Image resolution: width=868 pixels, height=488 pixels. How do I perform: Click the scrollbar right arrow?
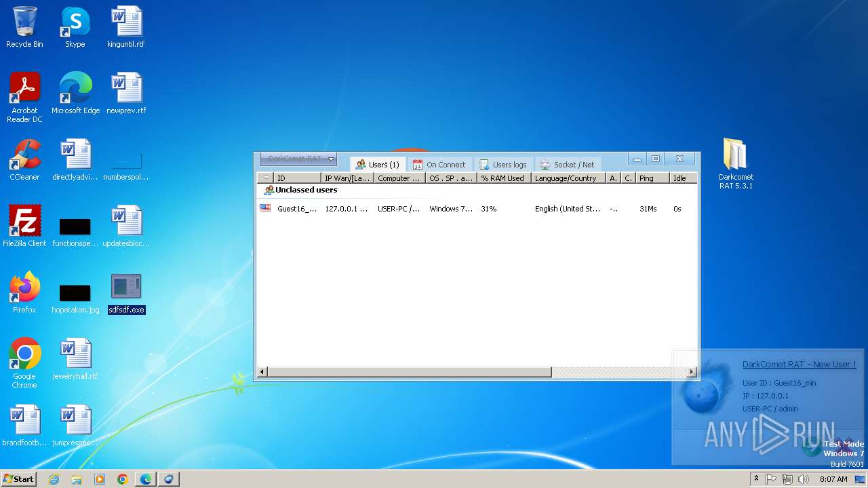692,371
